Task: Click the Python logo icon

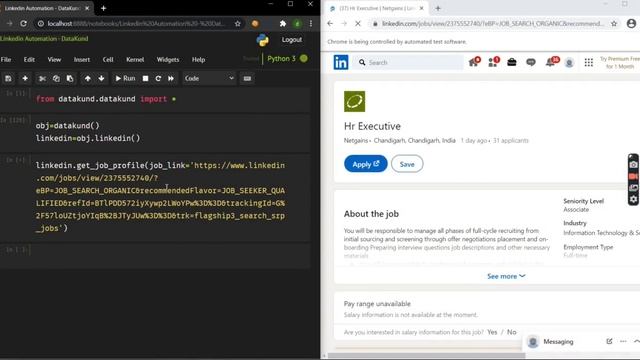Action: (262, 40)
